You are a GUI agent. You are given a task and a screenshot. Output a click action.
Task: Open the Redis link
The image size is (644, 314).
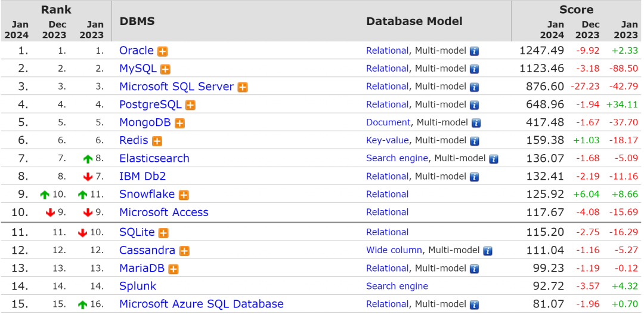click(134, 140)
